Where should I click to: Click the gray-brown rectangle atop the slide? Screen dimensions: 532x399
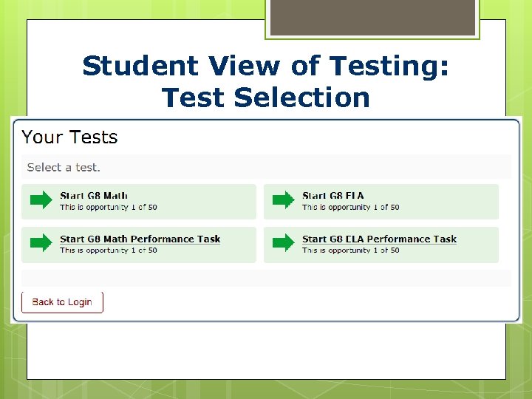[372, 18]
